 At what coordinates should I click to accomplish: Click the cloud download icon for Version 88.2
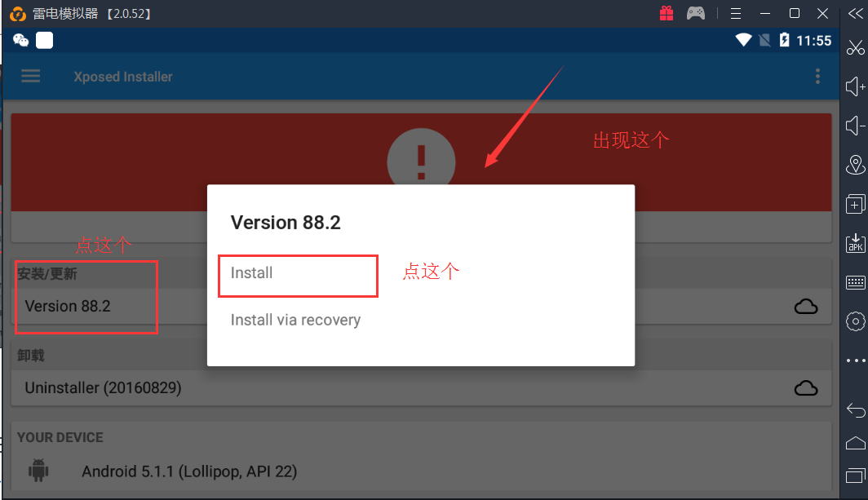pyautogui.click(x=806, y=306)
